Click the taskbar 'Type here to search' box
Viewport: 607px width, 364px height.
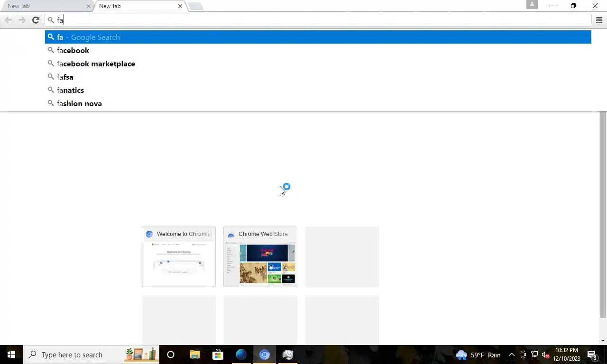[x=91, y=355]
